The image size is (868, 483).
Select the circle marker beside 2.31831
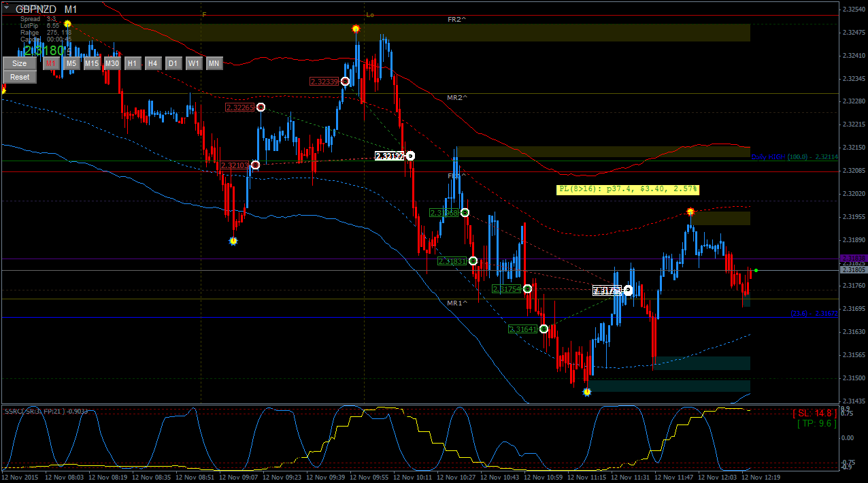click(x=473, y=261)
